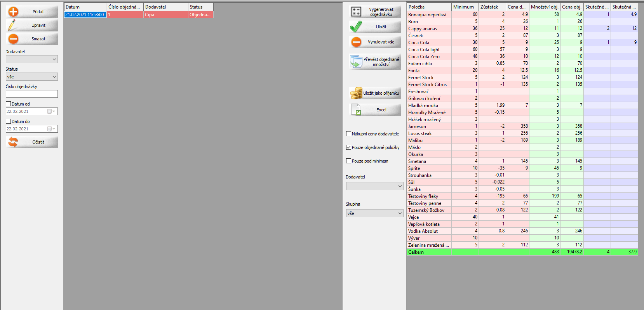Click the orange plus Přidat icon

pos(13,12)
